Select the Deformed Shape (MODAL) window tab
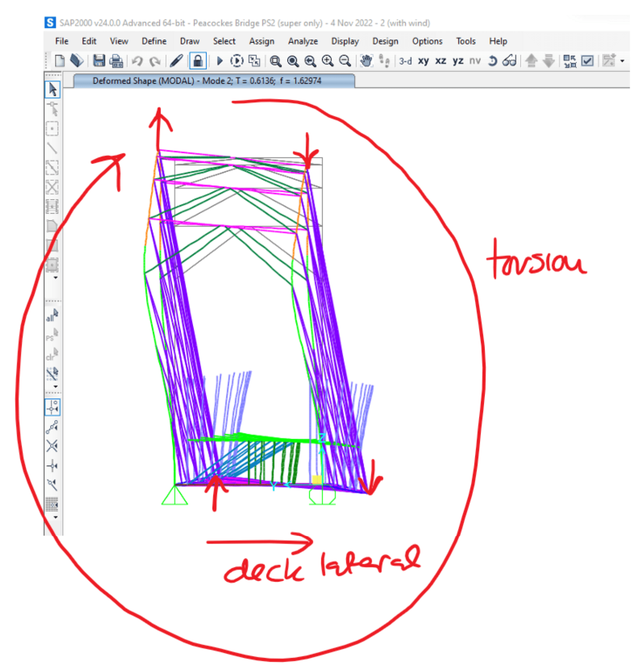This screenshot has height=667, width=644. coord(207,81)
